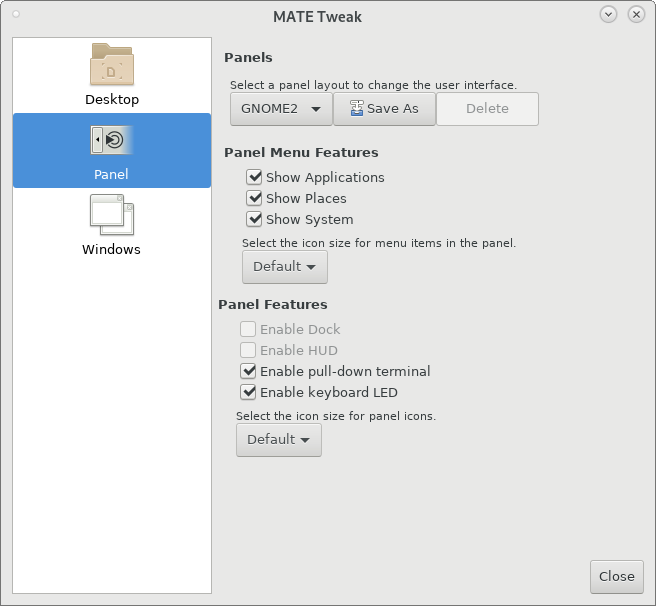Toggle the Show Places checkbox
The width and height of the screenshot is (656, 606).
click(x=254, y=198)
